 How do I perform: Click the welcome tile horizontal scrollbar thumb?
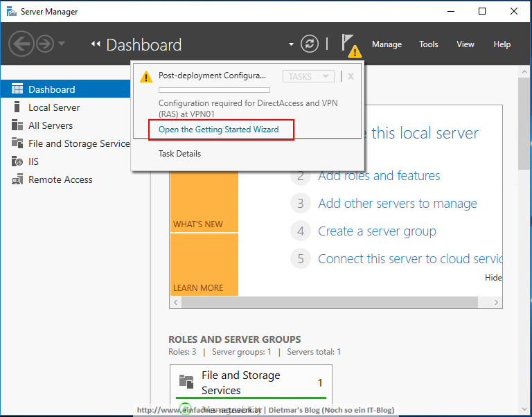330,302
